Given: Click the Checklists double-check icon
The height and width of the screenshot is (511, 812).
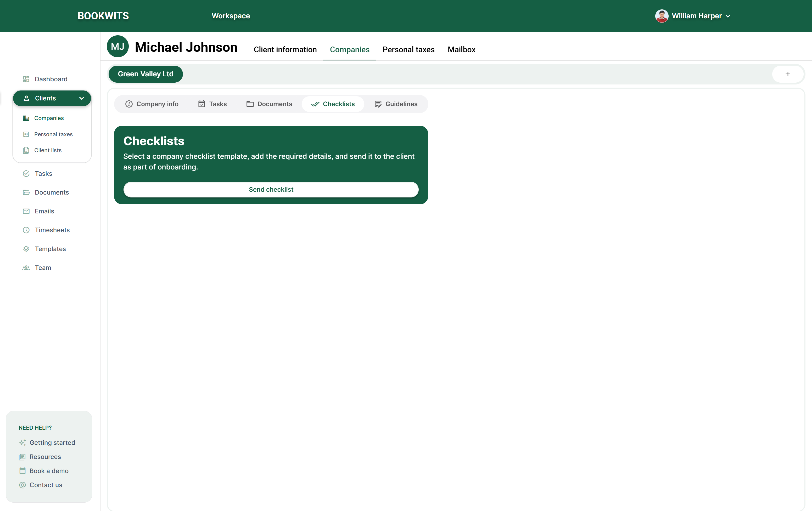Looking at the screenshot, I should pyautogui.click(x=315, y=104).
